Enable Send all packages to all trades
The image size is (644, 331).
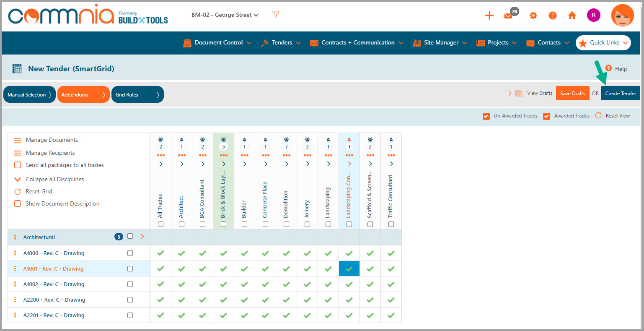(18, 165)
